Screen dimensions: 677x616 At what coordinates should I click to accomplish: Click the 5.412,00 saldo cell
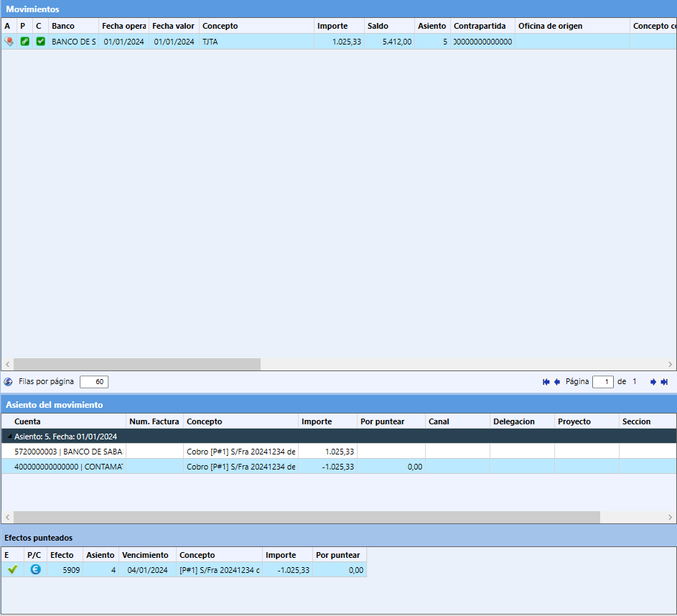[389, 42]
